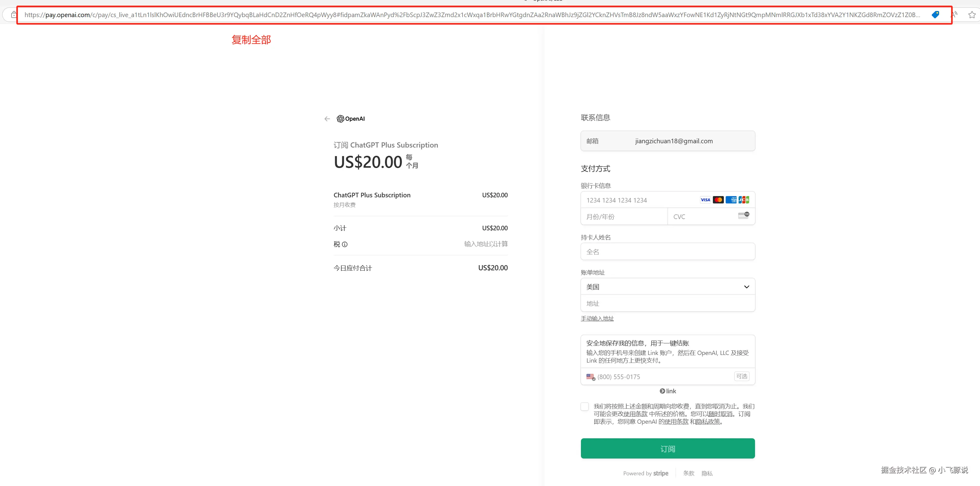Open the 隐私 privacy link in footer
The image size is (980, 486).
pos(707,473)
